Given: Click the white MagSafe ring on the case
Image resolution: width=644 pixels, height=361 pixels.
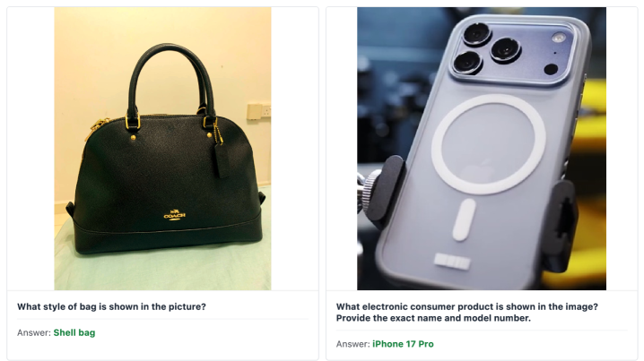Looking at the screenshot, I should (x=488, y=144).
